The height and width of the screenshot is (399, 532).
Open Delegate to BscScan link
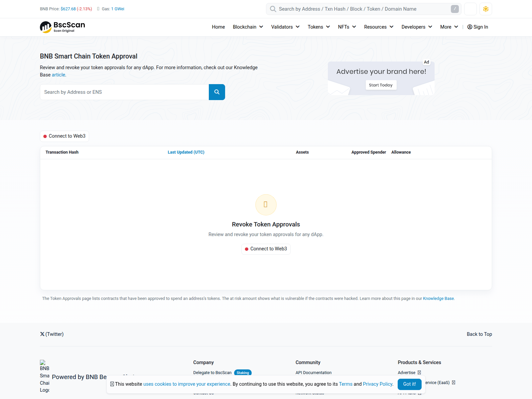pyautogui.click(x=212, y=373)
